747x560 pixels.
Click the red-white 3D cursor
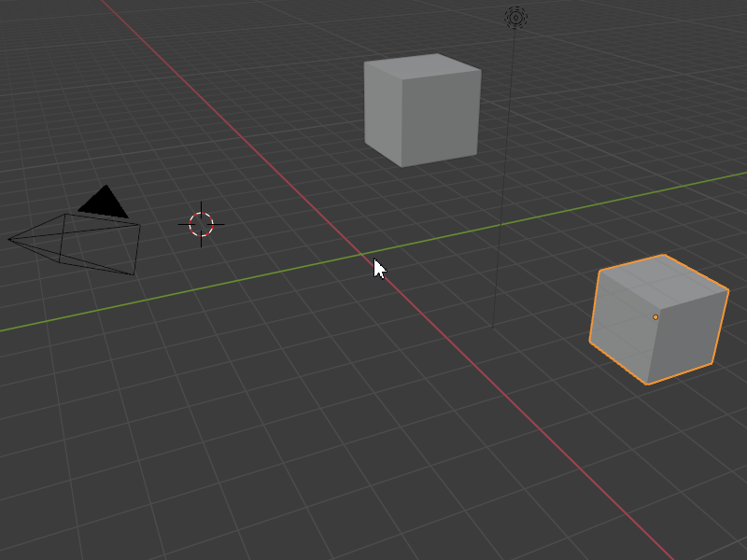click(x=201, y=224)
